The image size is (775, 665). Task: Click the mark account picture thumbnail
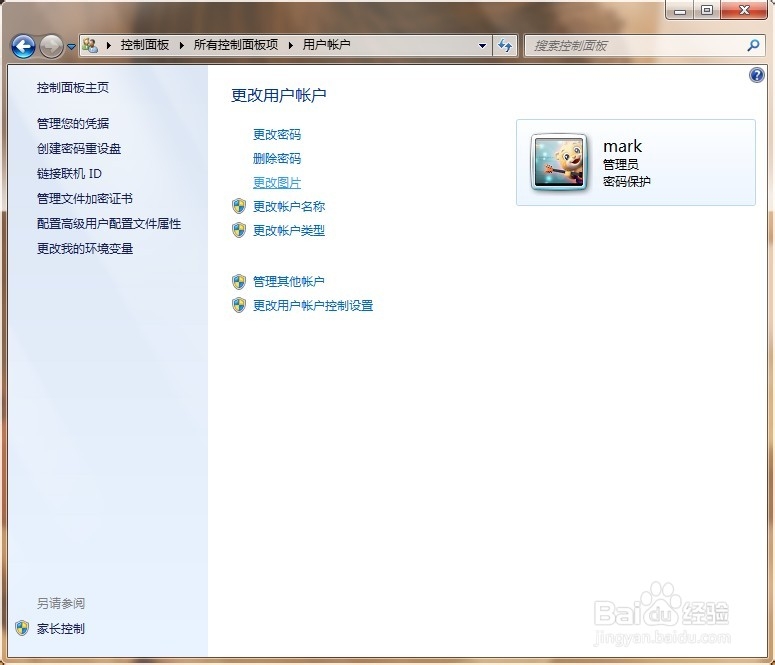click(559, 162)
